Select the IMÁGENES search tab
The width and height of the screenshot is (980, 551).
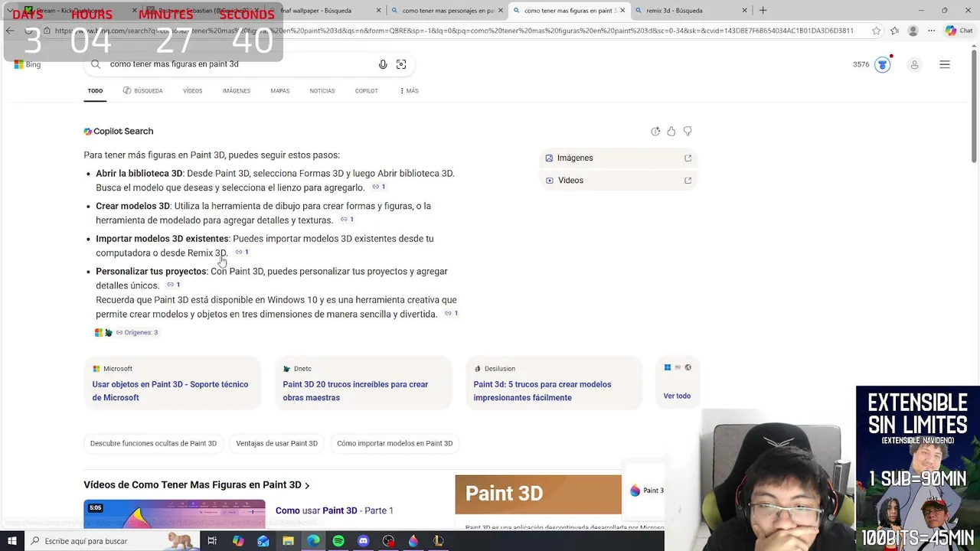(236, 91)
